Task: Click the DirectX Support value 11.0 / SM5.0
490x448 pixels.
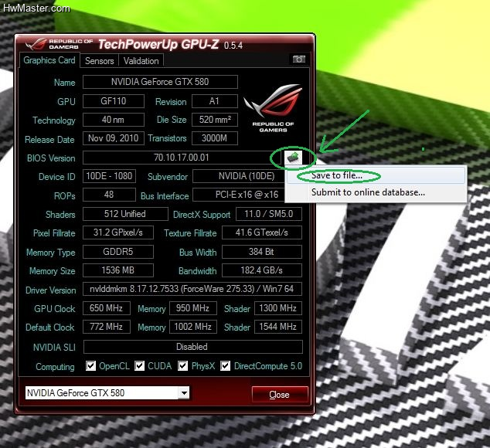Action: point(269,214)
